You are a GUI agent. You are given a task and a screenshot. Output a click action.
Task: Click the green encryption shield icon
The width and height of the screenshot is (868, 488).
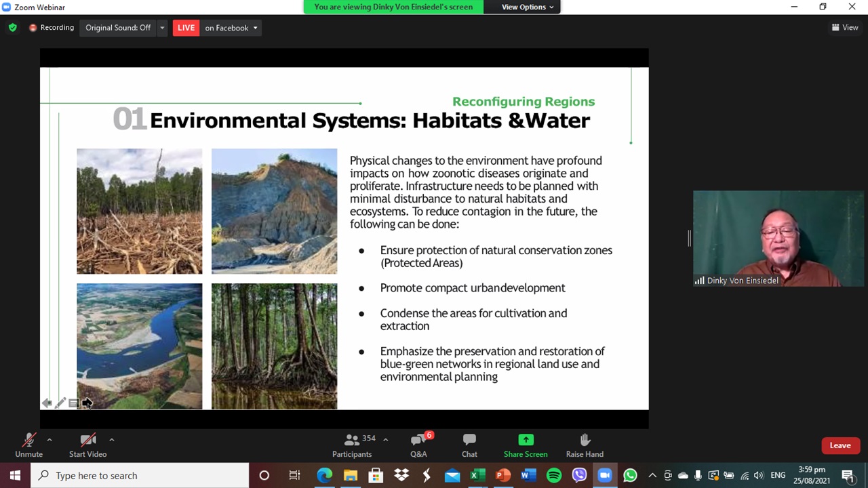coord(12,28)
